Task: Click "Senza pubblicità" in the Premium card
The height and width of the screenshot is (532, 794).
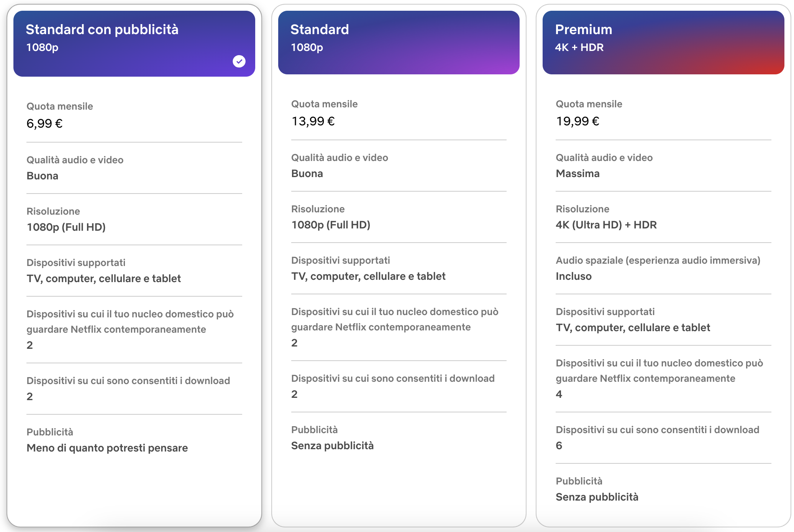Action: [x=597, y=497]
